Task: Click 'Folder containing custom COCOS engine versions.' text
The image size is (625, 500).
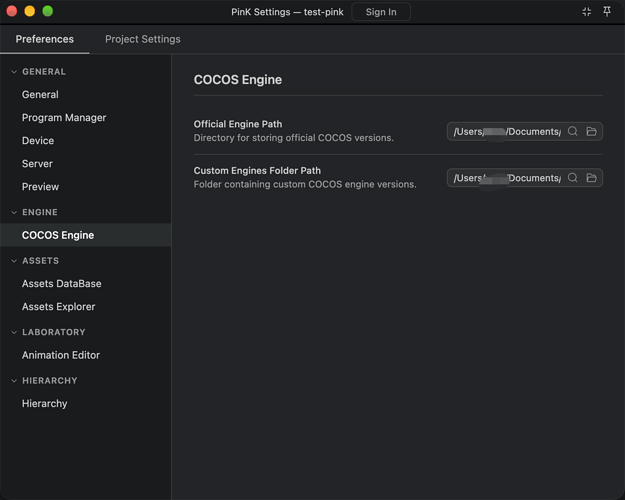Action: 305,184
